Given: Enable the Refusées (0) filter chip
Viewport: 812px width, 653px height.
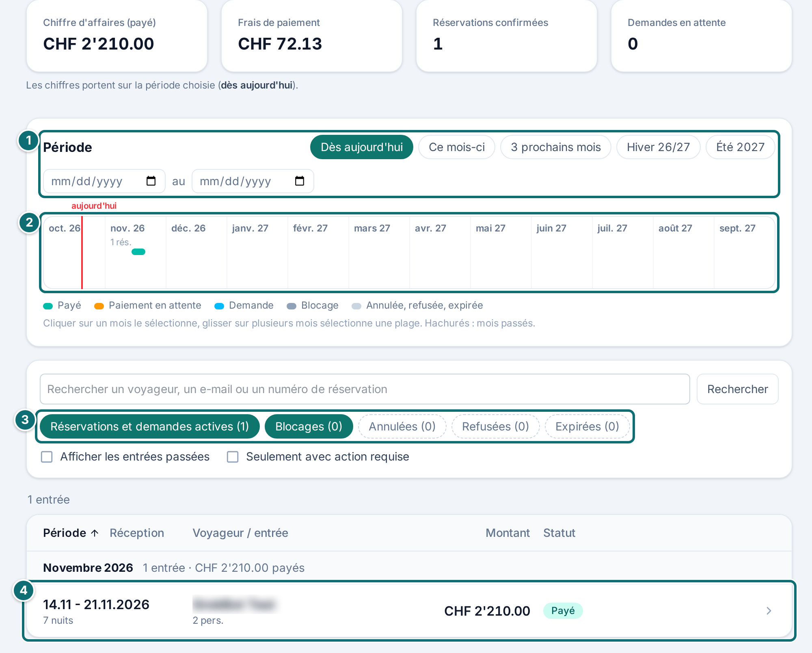Looking at the screenshot, I should click(x=495, y=426).
